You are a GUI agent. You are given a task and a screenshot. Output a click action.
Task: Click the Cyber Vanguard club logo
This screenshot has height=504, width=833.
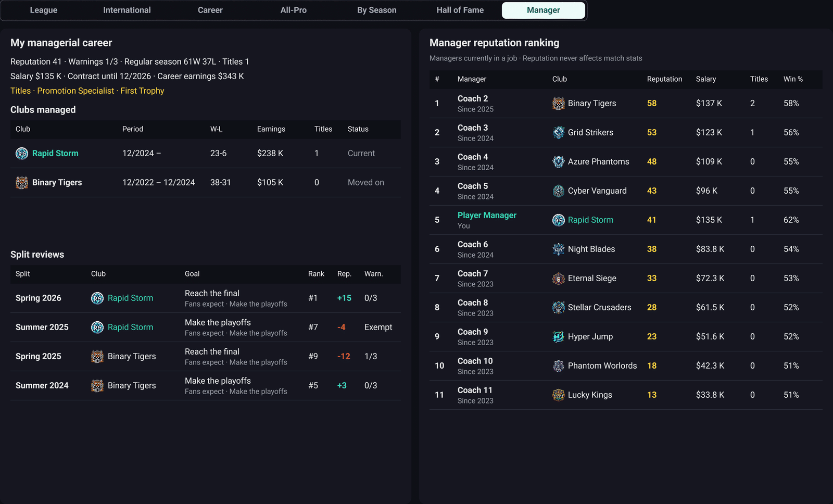coord(559,191)
